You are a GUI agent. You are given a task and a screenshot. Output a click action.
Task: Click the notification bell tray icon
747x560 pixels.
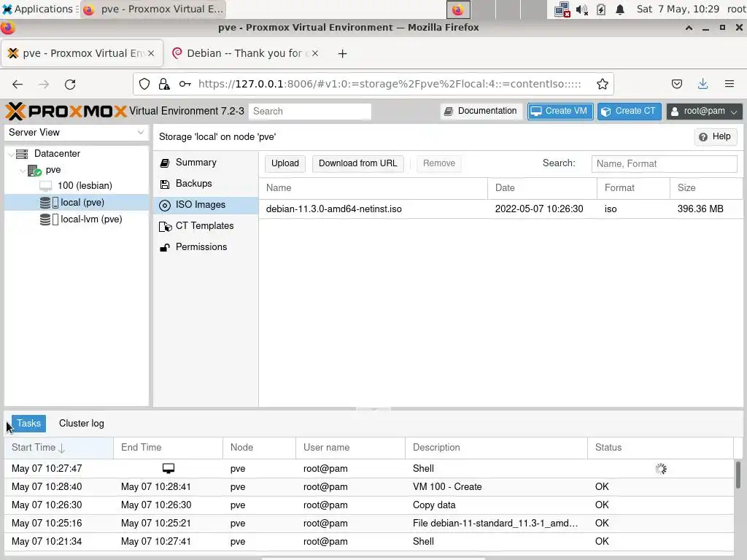tap(620, 9)
